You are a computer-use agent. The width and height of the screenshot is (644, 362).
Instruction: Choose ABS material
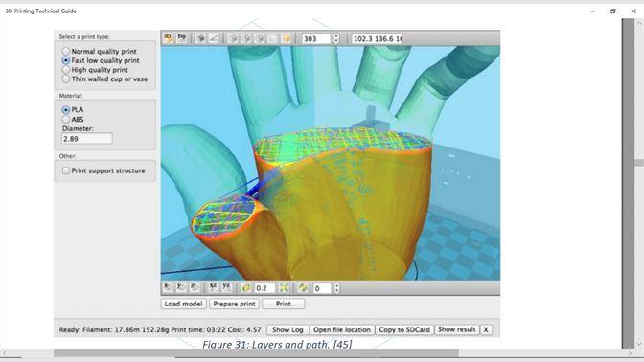click(73, 119)
